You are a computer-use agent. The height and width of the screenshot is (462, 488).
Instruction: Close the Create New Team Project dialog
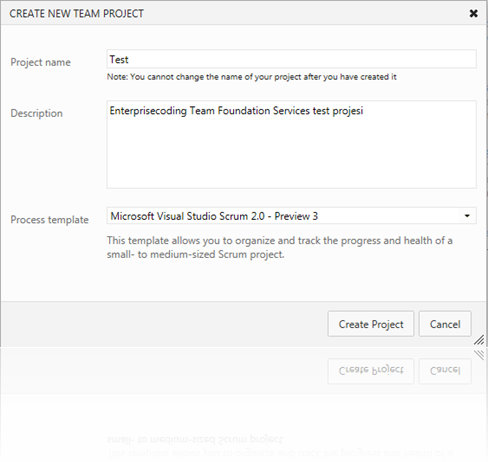(473, 13)
